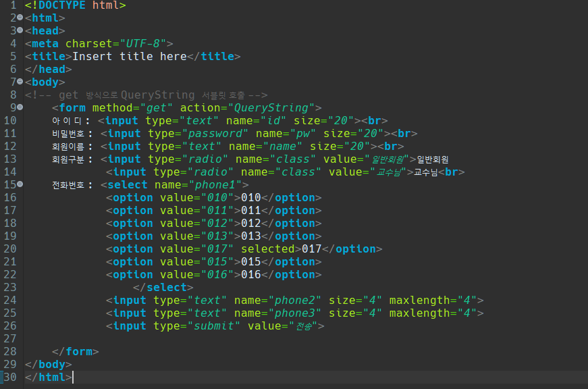Click the type value "submit" on line 26
Image resolution: width=588 pixels, height=389 pixels.
(x=213, y=326)
